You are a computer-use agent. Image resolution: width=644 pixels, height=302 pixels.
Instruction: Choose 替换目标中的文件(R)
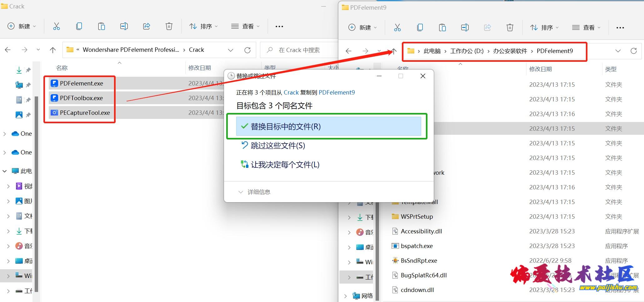(328, 126)
